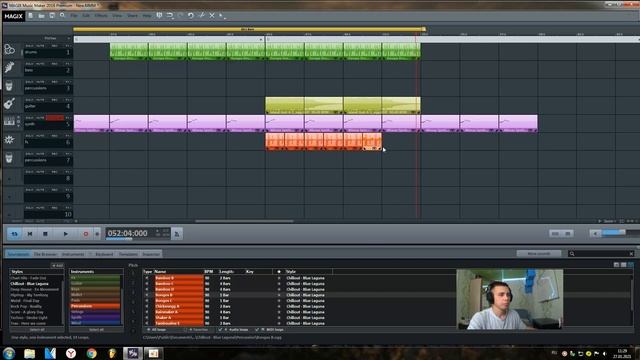The height and width of the screenshot is (360, 640).
Task: Select track 7 percussion icon
Action: [x=9, y=158]
